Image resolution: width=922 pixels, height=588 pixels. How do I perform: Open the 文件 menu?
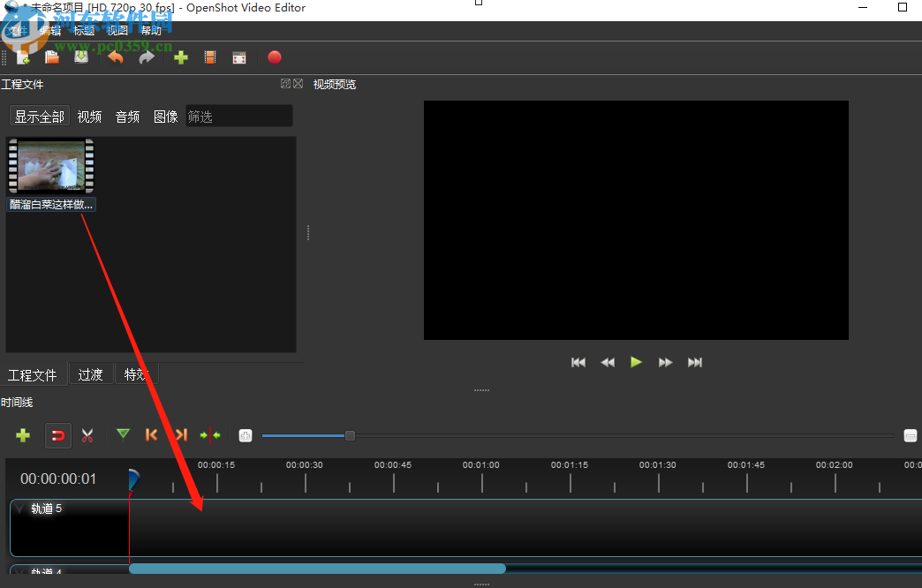pyautogui.click(x=16, y=30)
